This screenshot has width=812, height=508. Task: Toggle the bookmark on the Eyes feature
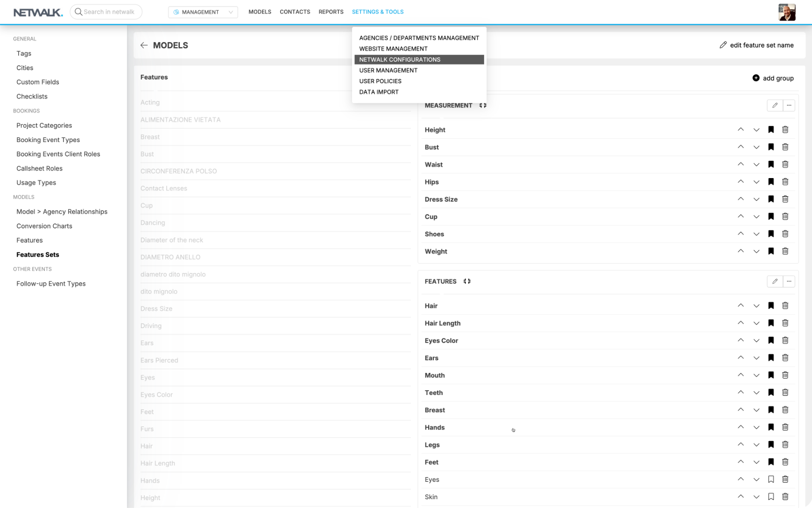(771, 479)
